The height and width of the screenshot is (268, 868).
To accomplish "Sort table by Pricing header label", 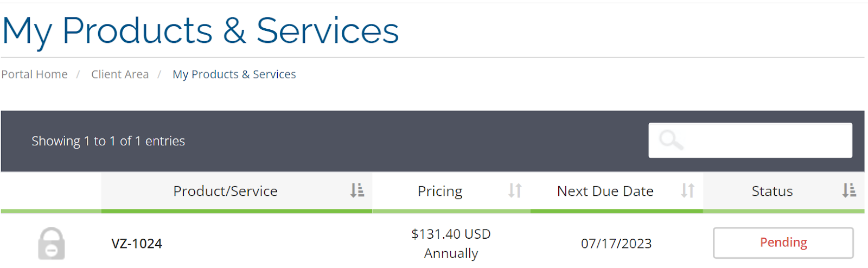I will (440, 192).
